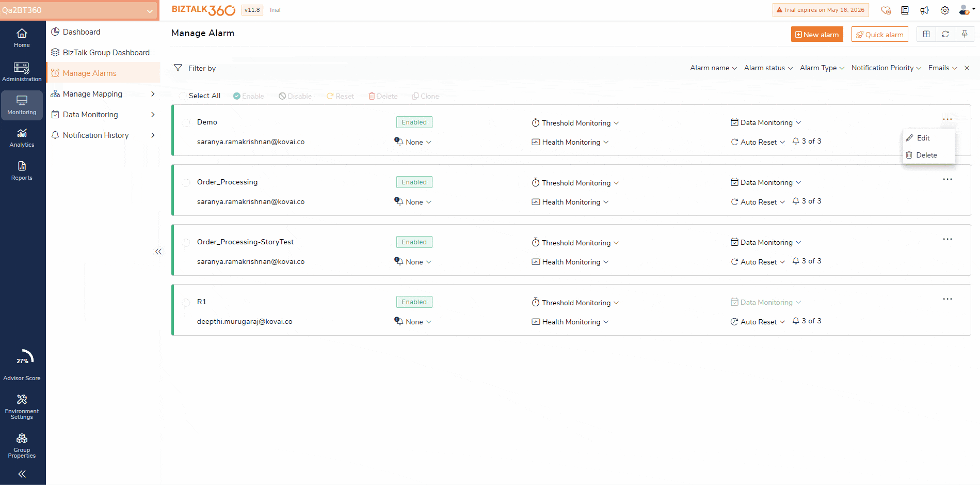Open Dashboard in monitoring menu
Image resolution: width=980 pixels, height=485 pixels.
[103, 32]
